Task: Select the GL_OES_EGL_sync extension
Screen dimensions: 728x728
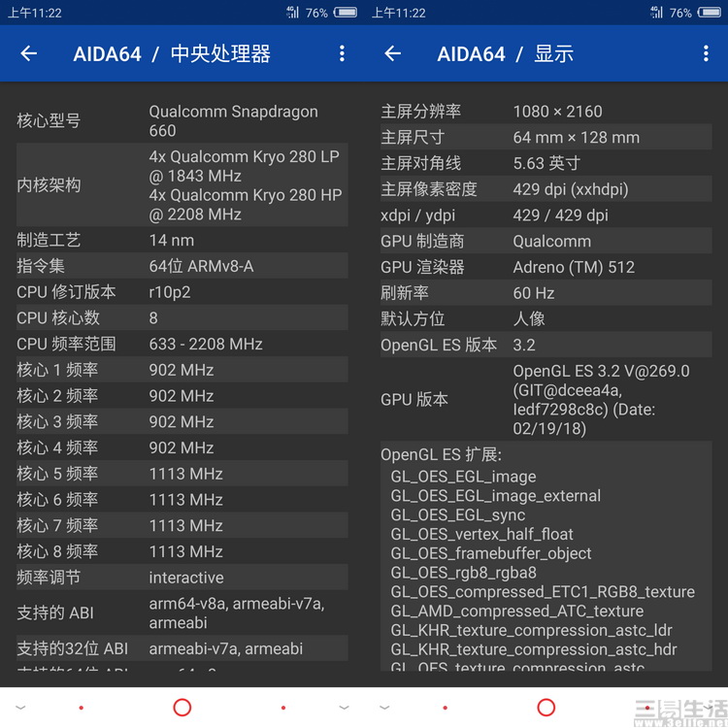Action: pyautogui.click(x=458, y=514)
